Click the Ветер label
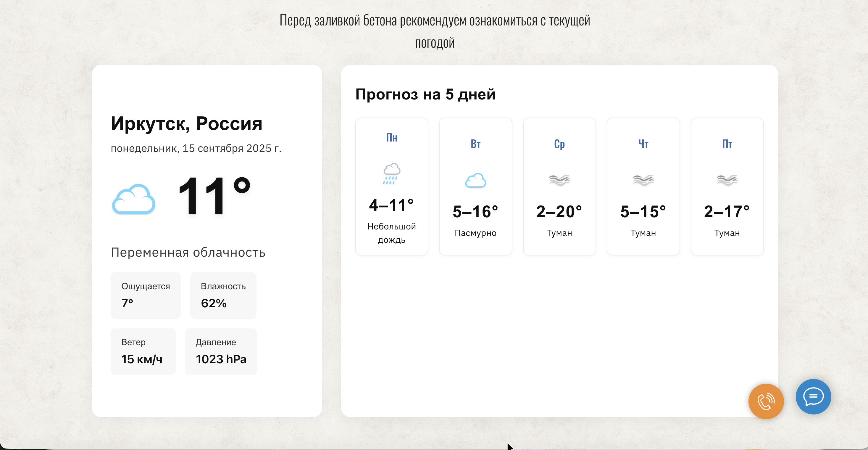The image size is (868, 450). pos(133,342)
